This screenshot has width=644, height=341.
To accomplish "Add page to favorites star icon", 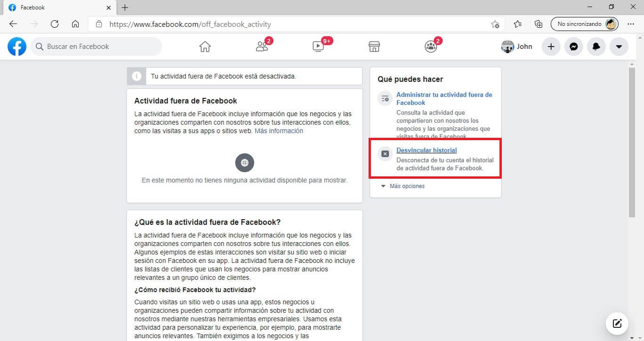I will point(495,24).
